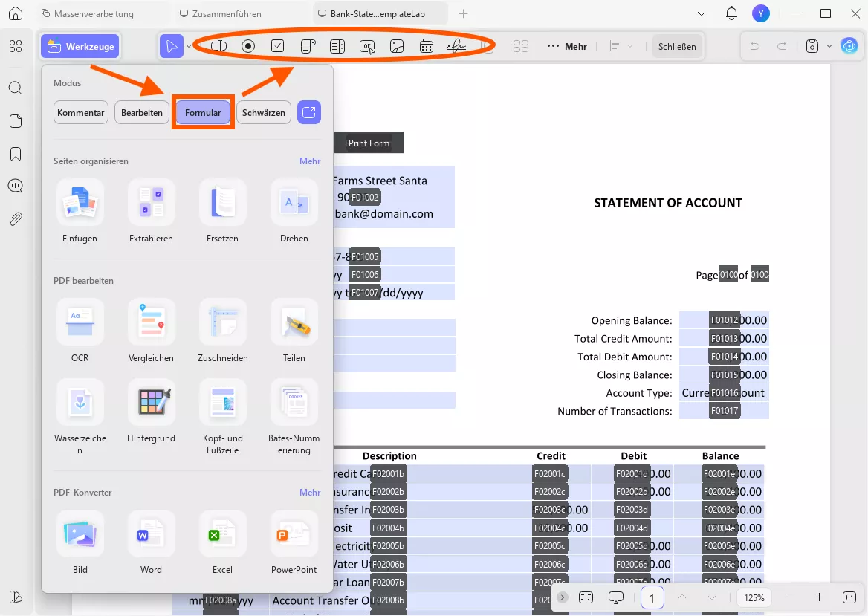Open Mehr link for PDF-Konverter
Screen dimensions: 868x616
click(x=310, y=493)
